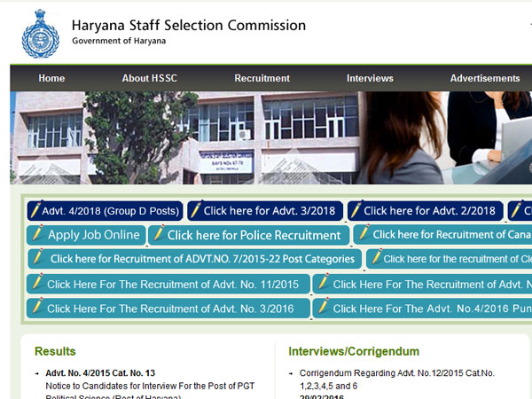Click the Results section heading
Screen dimensions: 532x399
(x=55, y=351)
